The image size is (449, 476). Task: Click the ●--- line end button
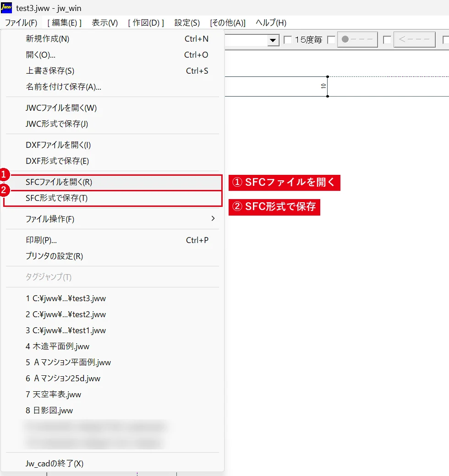357,39
